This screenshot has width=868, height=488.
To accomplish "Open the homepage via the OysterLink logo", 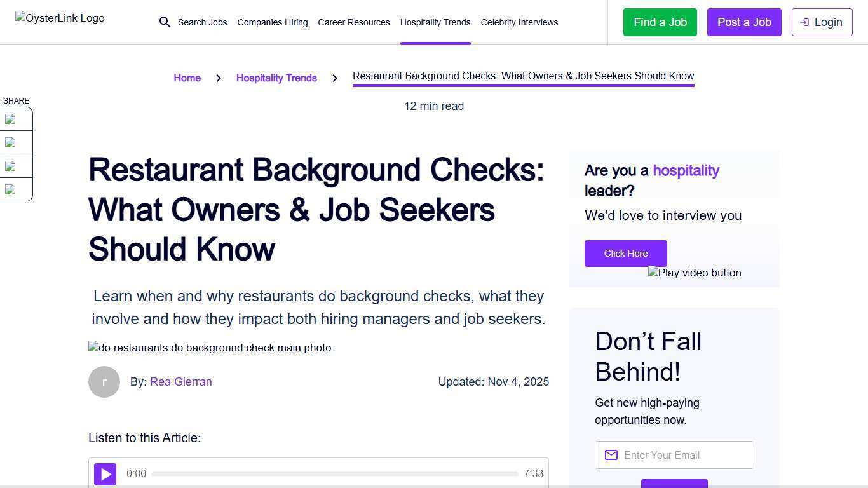I will (x=60, y=18).
